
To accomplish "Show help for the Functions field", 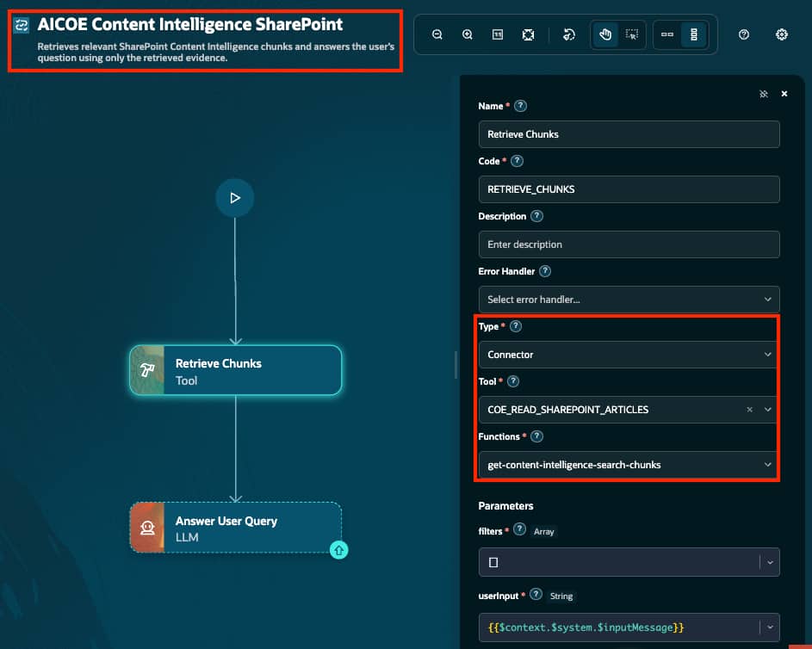I will pyautogui.click(x=537, y=436).
